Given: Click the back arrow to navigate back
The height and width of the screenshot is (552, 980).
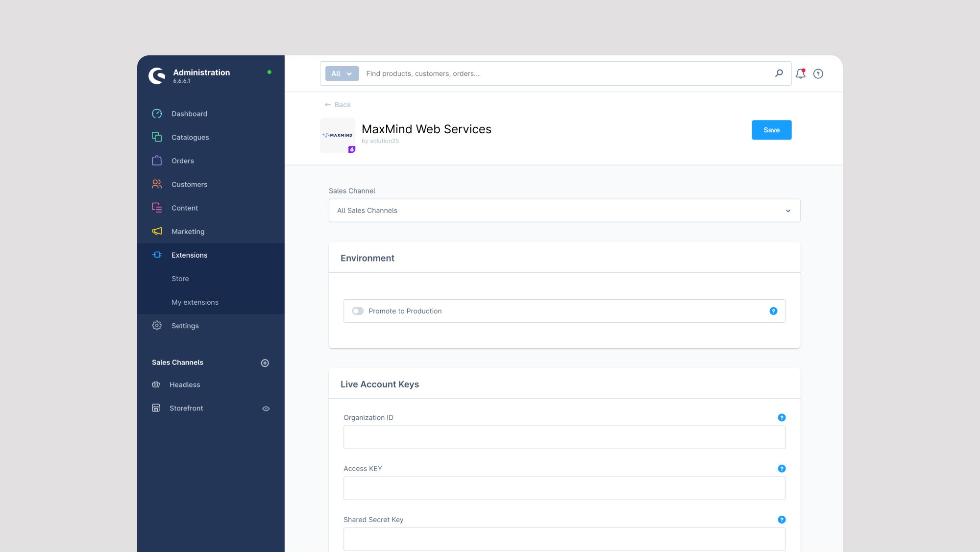Looking at the screenshot, I should [328, 104].
